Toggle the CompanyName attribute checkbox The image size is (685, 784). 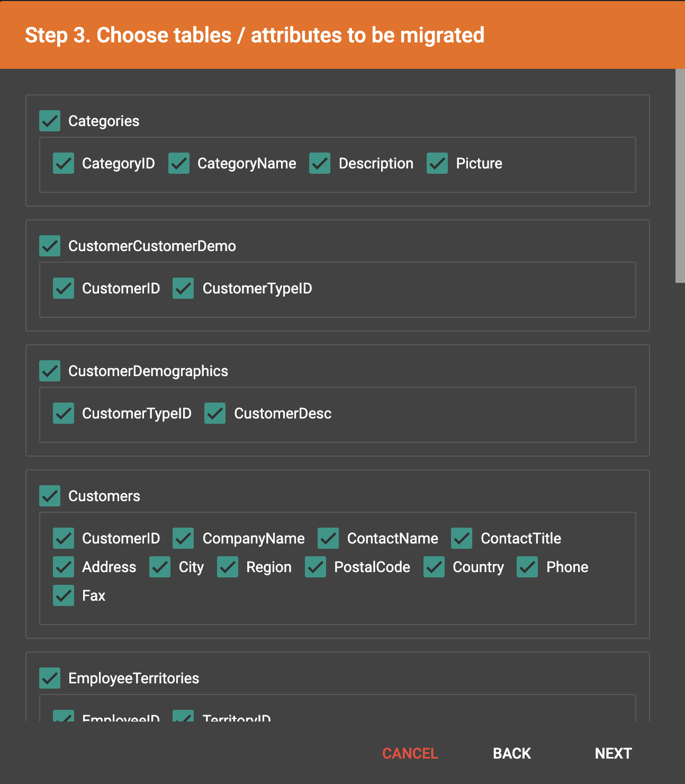pyautogui.click(x=183, y=538)
